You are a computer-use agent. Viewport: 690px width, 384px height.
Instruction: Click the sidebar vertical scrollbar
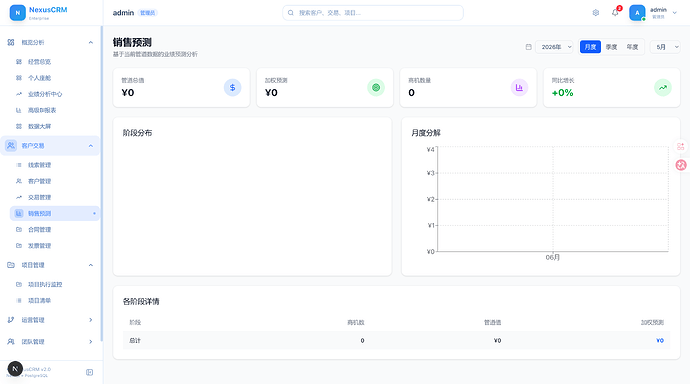point(102,184)
